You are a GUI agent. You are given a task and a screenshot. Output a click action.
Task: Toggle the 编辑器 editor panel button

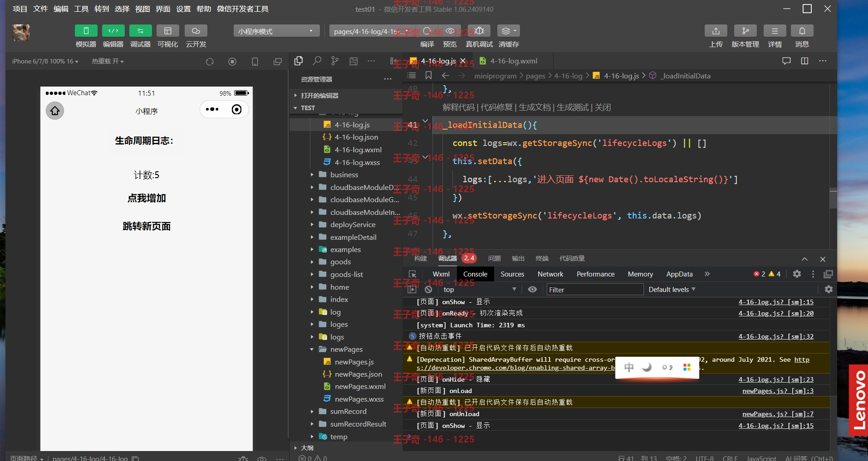click(x=113, y=31)
